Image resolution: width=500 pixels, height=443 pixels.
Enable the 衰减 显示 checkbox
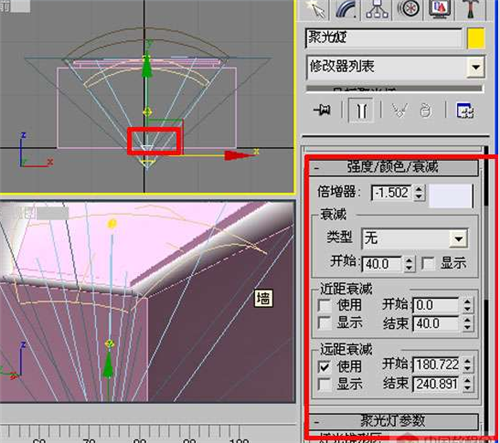pyautogui.click(x=428, y=264)
